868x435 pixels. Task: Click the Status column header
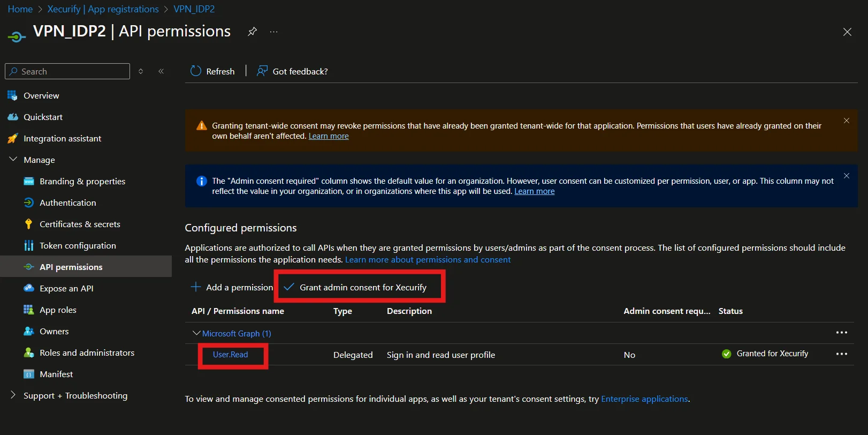[x=730, y=311]
